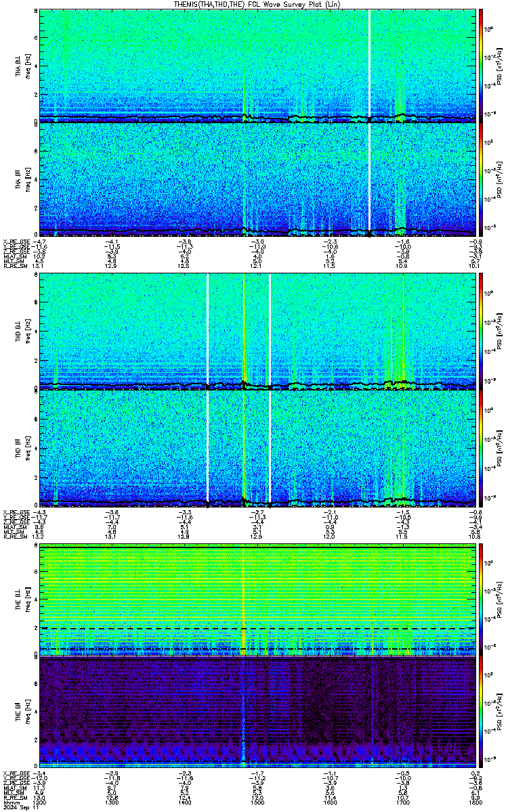Click the 1700 time label on bottom axis
This screenshot has height=812, width=508.
[x=403, y=804]
